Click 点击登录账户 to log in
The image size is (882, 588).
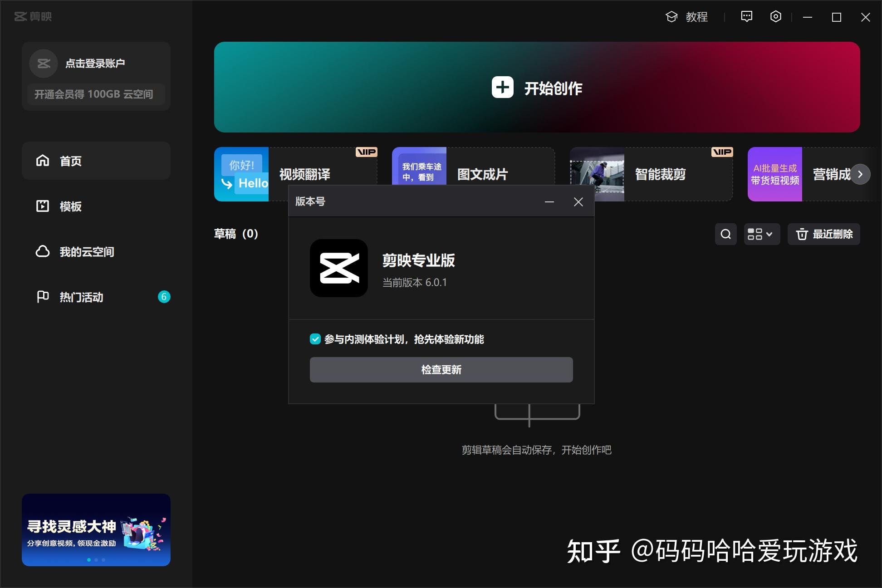pyautogui.click(x=95, y=63)
